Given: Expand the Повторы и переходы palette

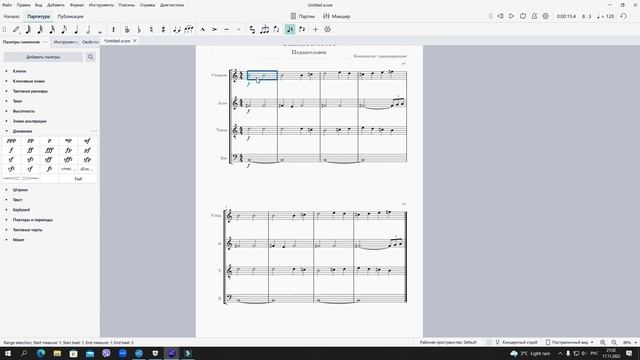Looking at the screenshot, I should [x=6, y=220].
